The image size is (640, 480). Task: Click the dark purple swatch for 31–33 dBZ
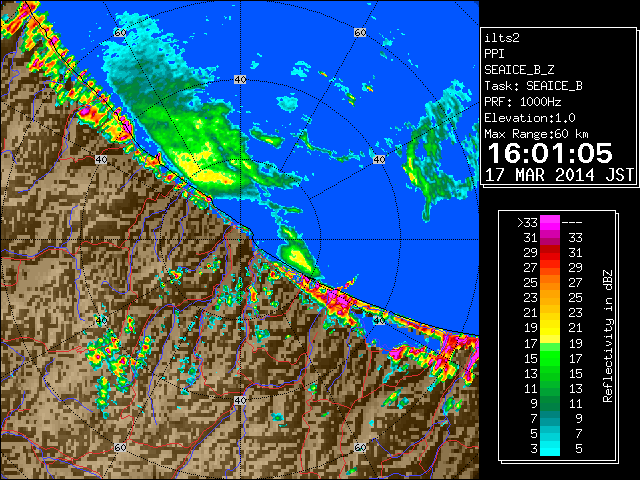pos(550,238)
